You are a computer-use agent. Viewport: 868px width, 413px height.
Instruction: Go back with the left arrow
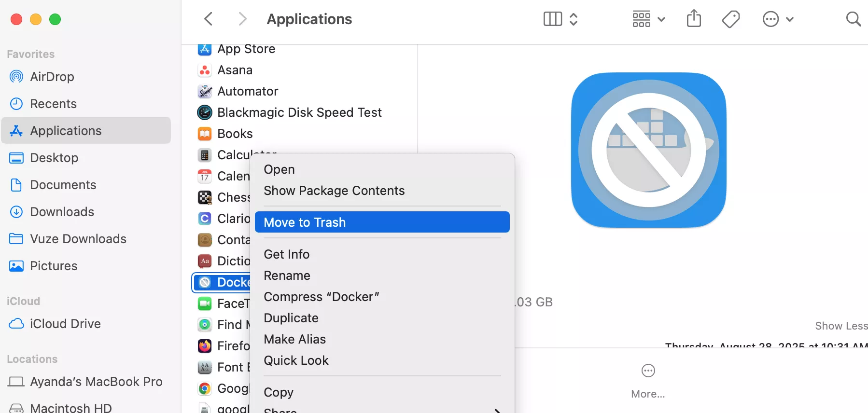click(x=209, y=19)
